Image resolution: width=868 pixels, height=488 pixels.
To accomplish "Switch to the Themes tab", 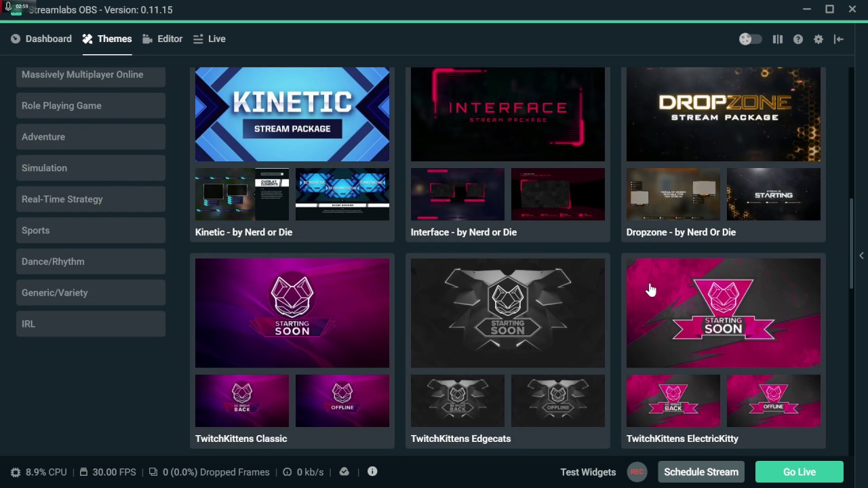I will 107,39.
